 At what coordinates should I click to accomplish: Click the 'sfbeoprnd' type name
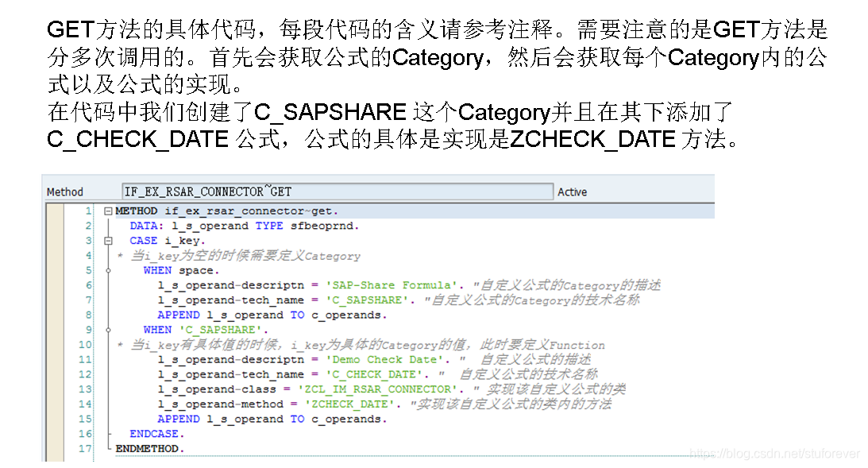pos(322,226)
